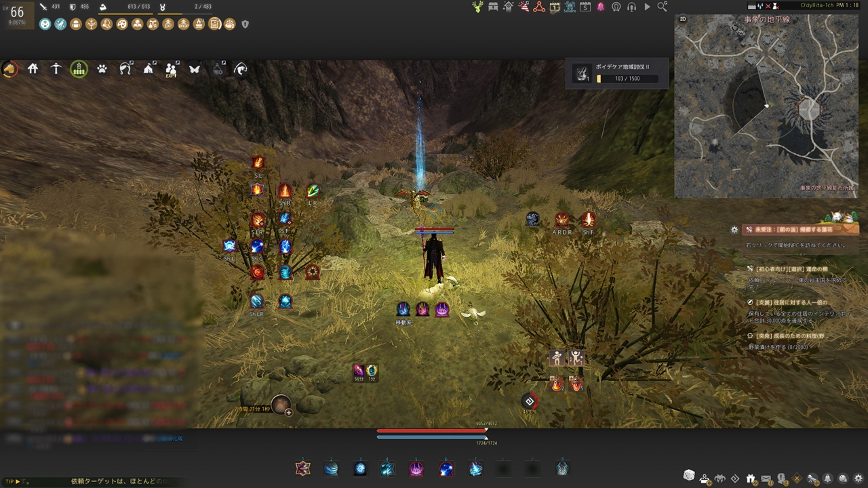This screenshot has width=868, height=488.
Task: Click the bottom-right alert bell icon
Action: coord(828,479)
